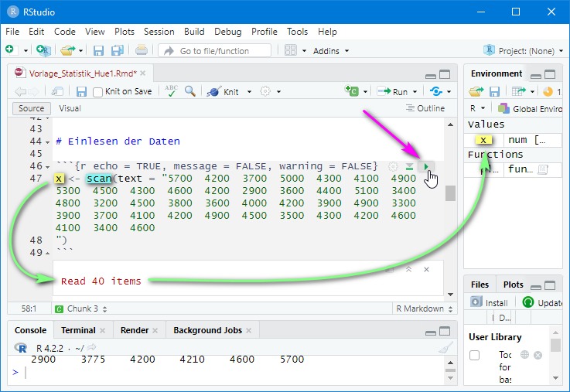Knit the document
Image resolution: width=570 pixels, height=392 pixels.
223,91
